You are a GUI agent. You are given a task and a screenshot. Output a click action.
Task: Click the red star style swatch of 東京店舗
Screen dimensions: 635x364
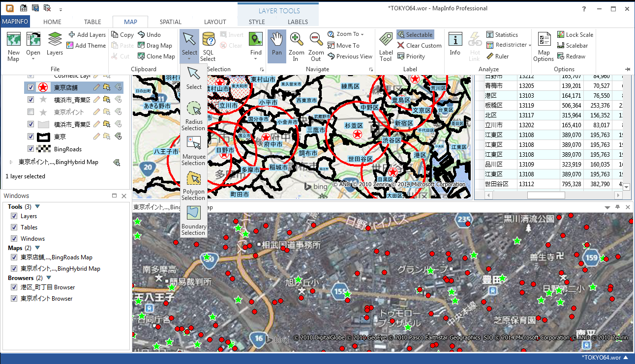(43, 87)
